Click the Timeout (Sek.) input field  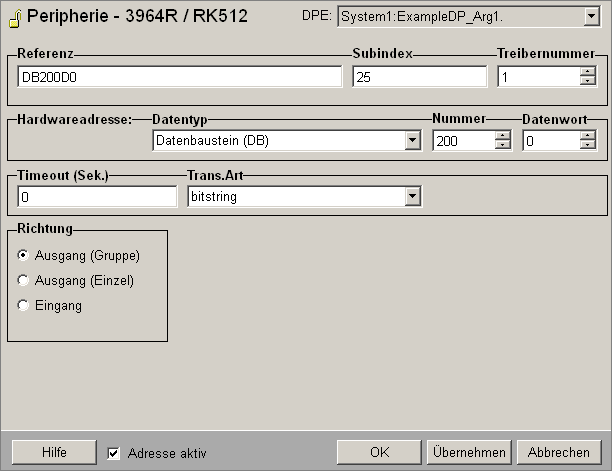(97, 197)
